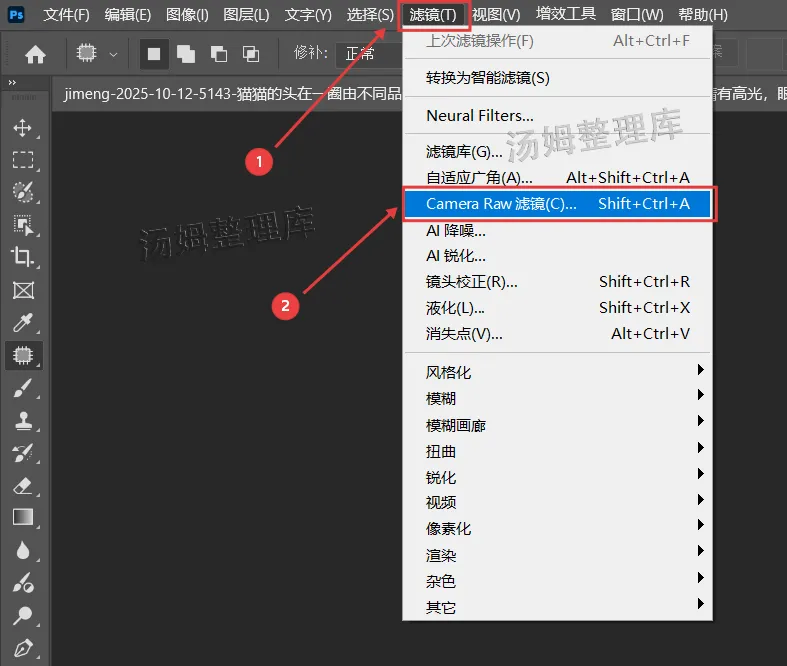
Task: Select the Brush tool
Action: point(23,388)
